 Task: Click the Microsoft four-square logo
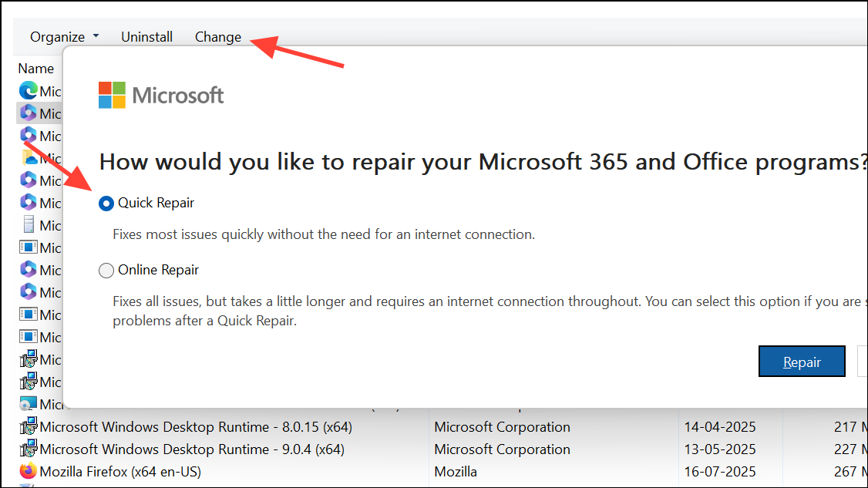112,95
